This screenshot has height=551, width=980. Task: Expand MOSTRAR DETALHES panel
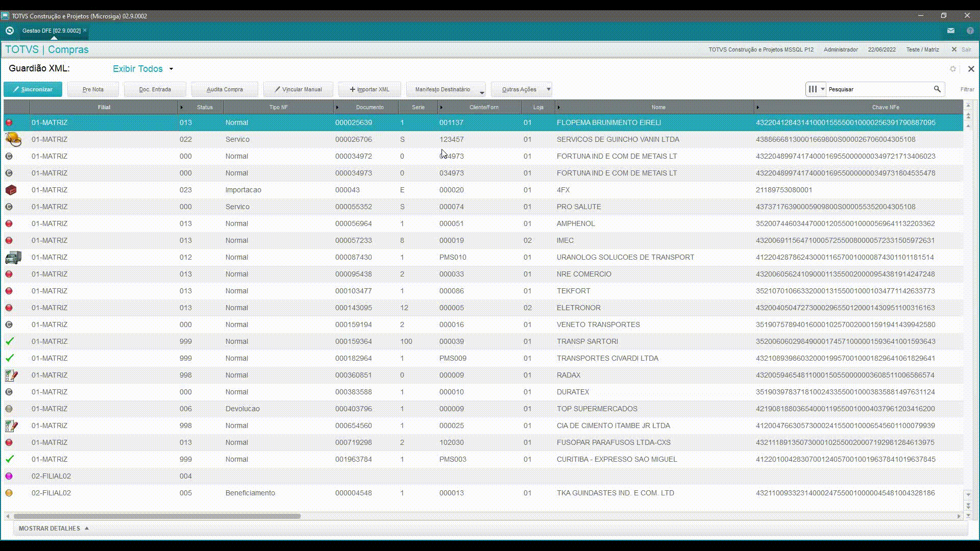click(54, 528)
